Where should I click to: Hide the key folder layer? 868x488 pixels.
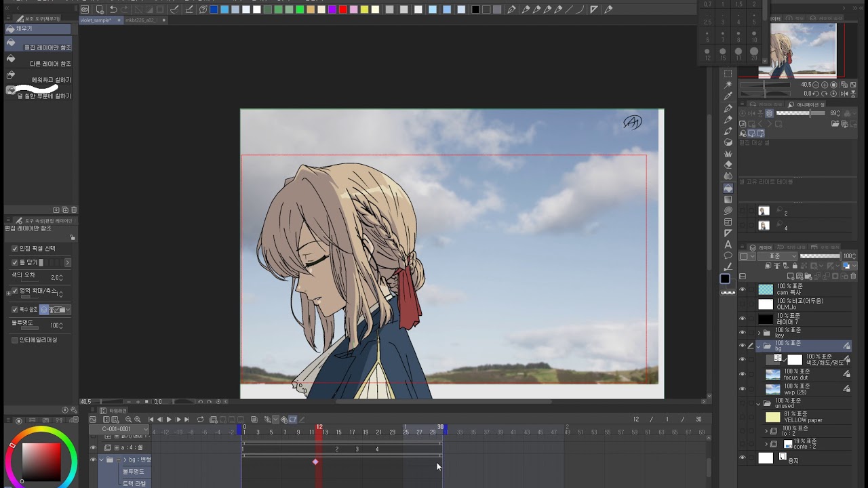(743, 333)
